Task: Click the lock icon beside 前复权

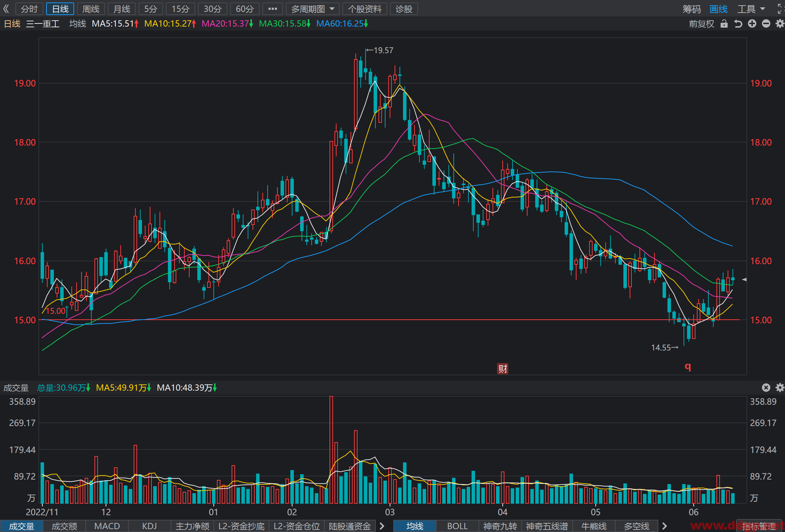Action: pos(724,24)
